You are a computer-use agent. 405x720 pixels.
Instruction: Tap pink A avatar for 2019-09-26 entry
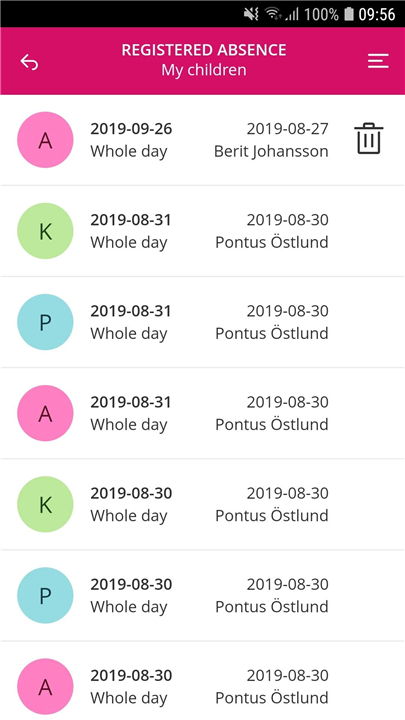(x=45, y=140)
